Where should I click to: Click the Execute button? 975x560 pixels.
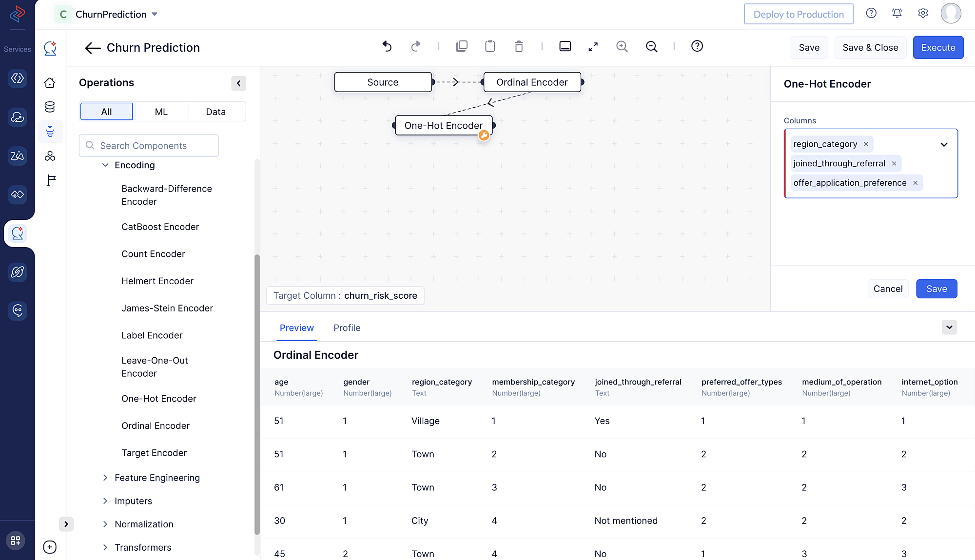939,47
